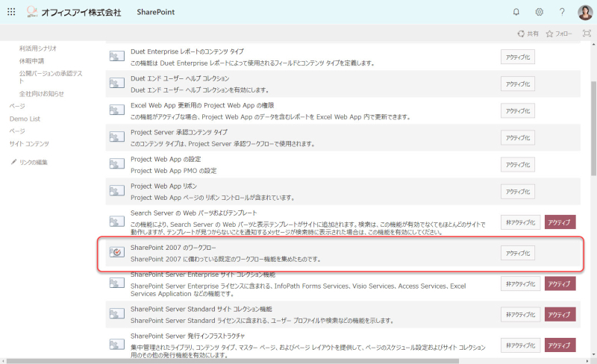597x364 pixels.
Task: Click the SharePoint header title
Action: (156, 12)
